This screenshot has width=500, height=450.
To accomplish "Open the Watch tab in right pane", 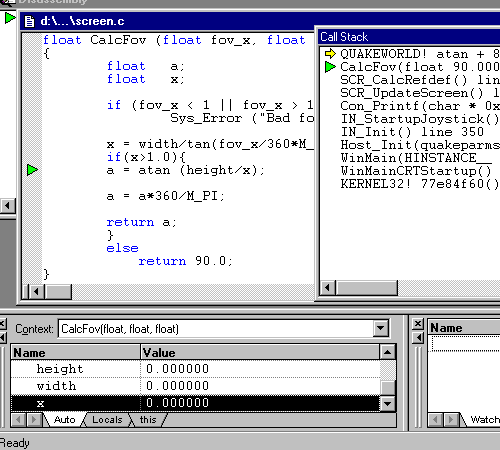I will point(484,420).
